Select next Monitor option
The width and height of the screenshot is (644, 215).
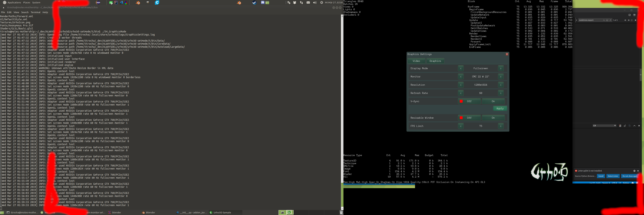click(501, 77)
